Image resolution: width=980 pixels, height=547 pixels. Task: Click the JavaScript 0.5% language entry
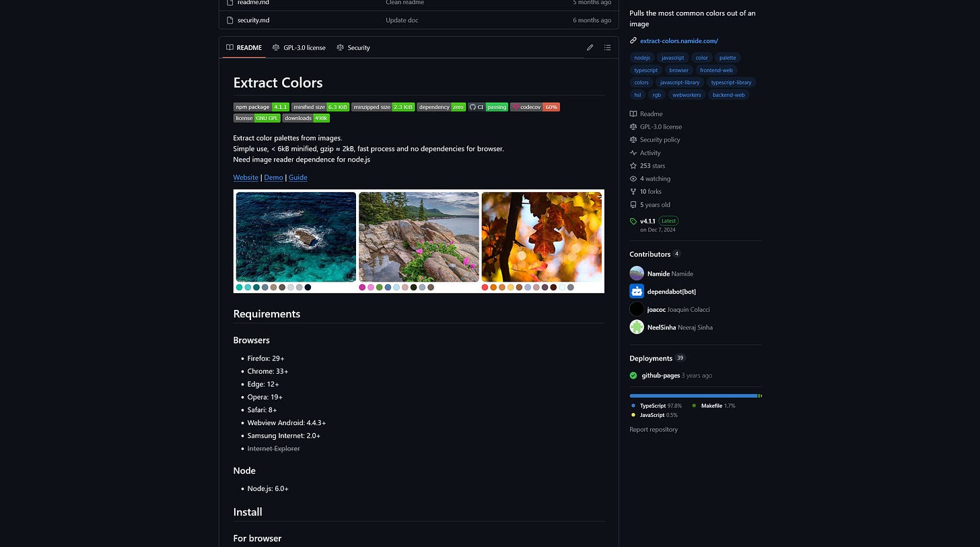click(x=654, y=416)
